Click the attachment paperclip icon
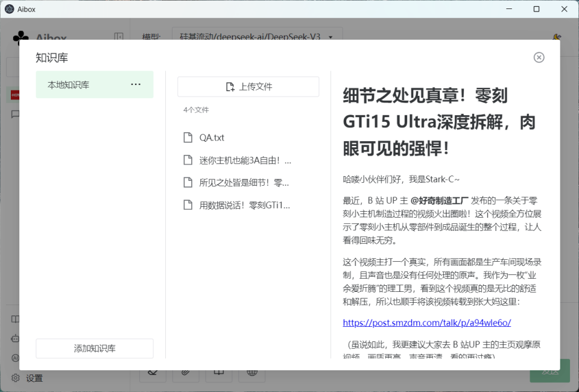Viewport: 579px width, 392px height. (186, 373)
